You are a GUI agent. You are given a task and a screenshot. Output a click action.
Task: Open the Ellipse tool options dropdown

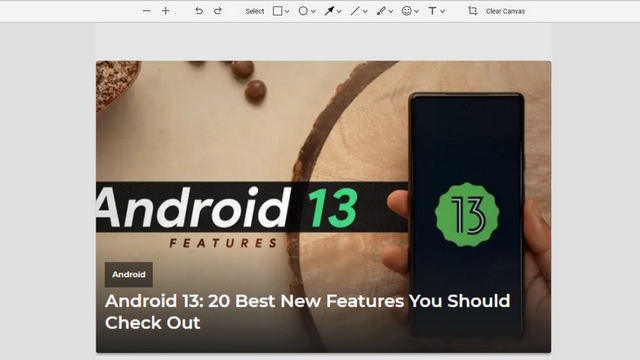[313, 11]
